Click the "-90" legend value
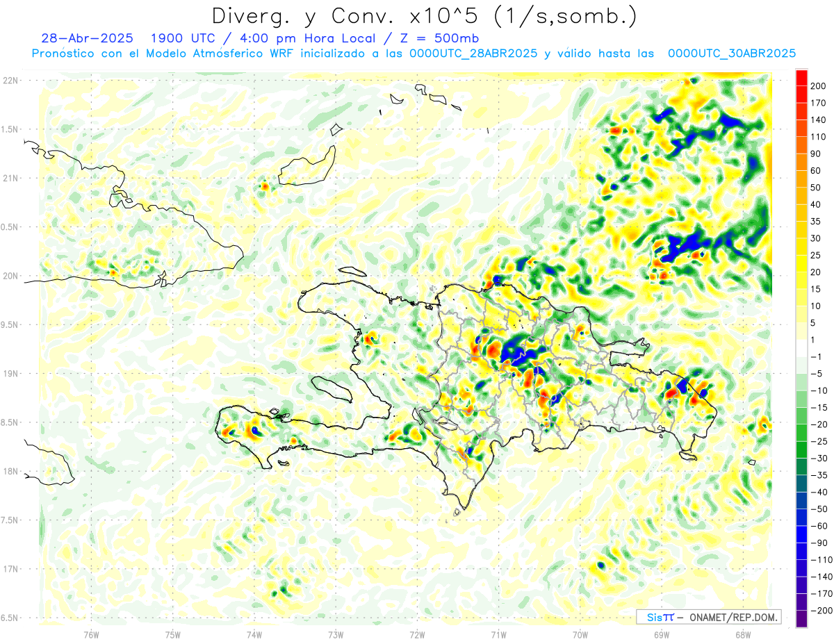 pyautogui.click(x=819, y=543)
